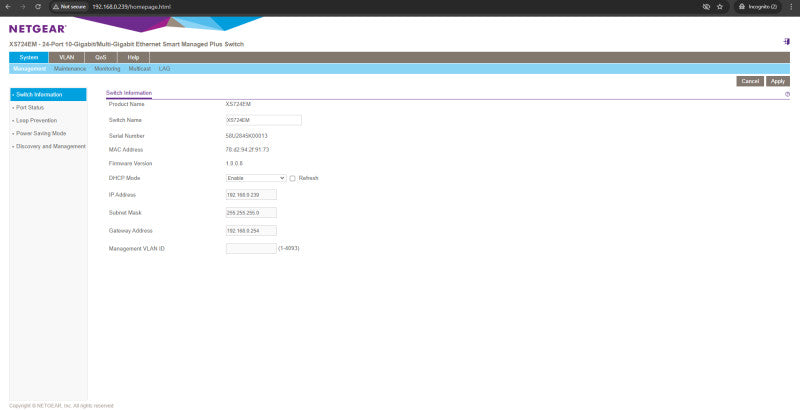Click the Apply button
Image resolution: width=800 pixels, height=410 pixels.
(x=778, y=81)
